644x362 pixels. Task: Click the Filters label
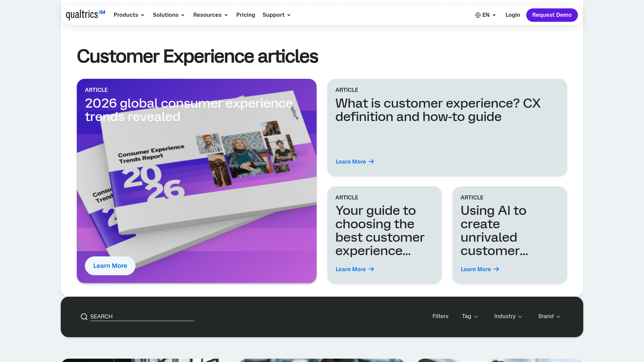coord(440,316)
